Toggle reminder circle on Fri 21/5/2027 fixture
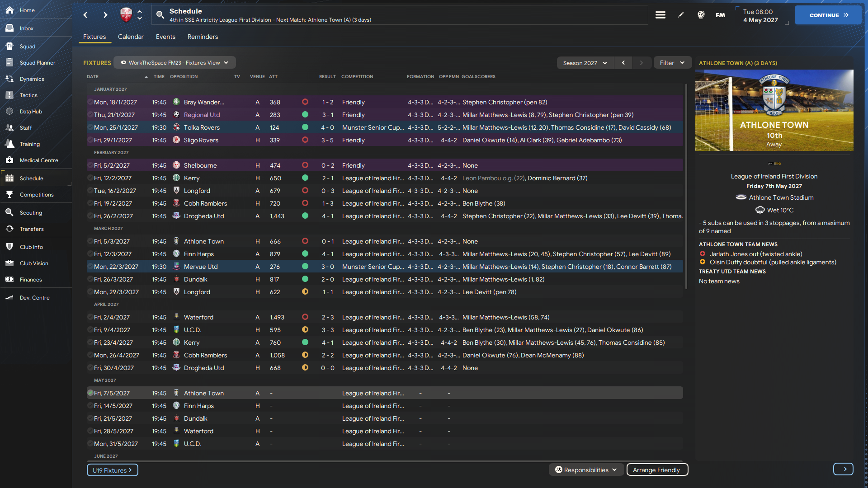This screenshot has width=868, height=488. click(90, 418)
